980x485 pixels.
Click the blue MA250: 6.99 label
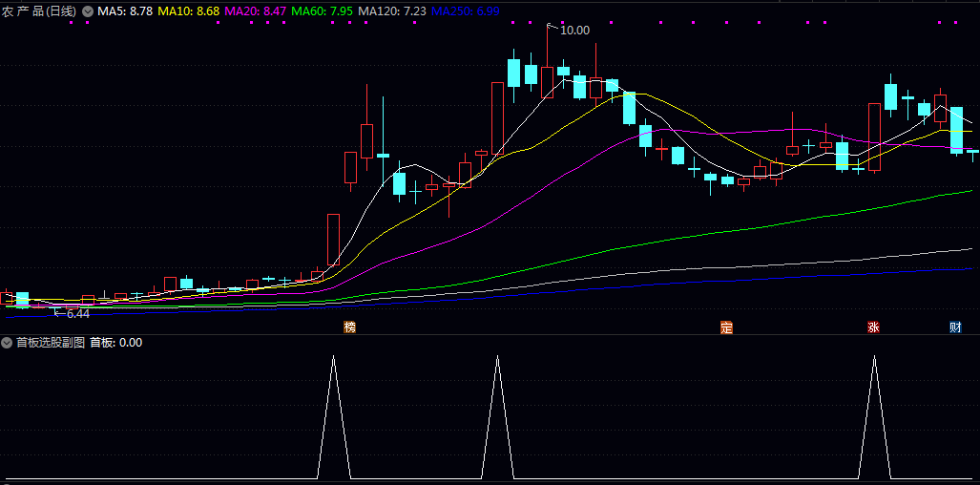click(x=464, y=11)
